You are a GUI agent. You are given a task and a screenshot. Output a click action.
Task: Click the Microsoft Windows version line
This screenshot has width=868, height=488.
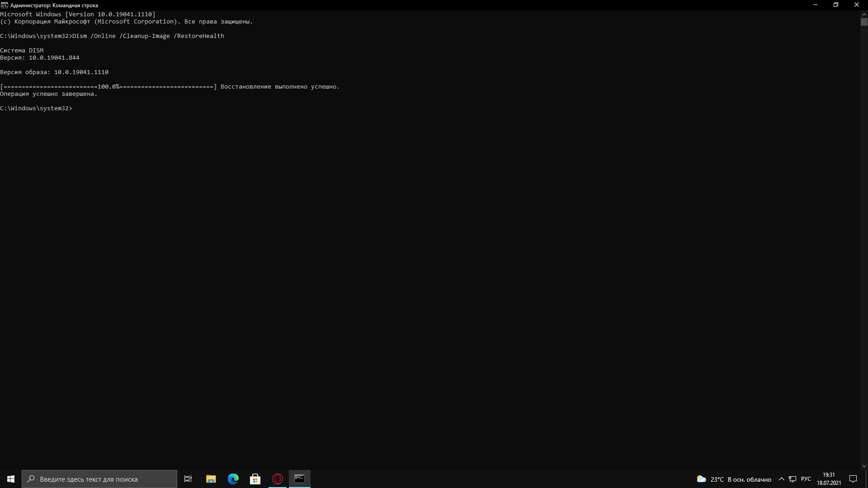pos(78,14)
